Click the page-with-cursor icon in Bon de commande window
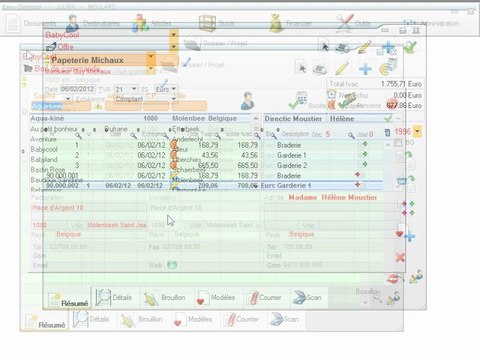480x360 pixels. tap(301, 68)
